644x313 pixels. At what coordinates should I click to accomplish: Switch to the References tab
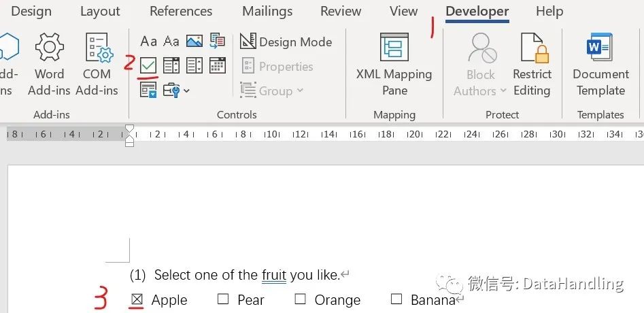tap(181, 12)
